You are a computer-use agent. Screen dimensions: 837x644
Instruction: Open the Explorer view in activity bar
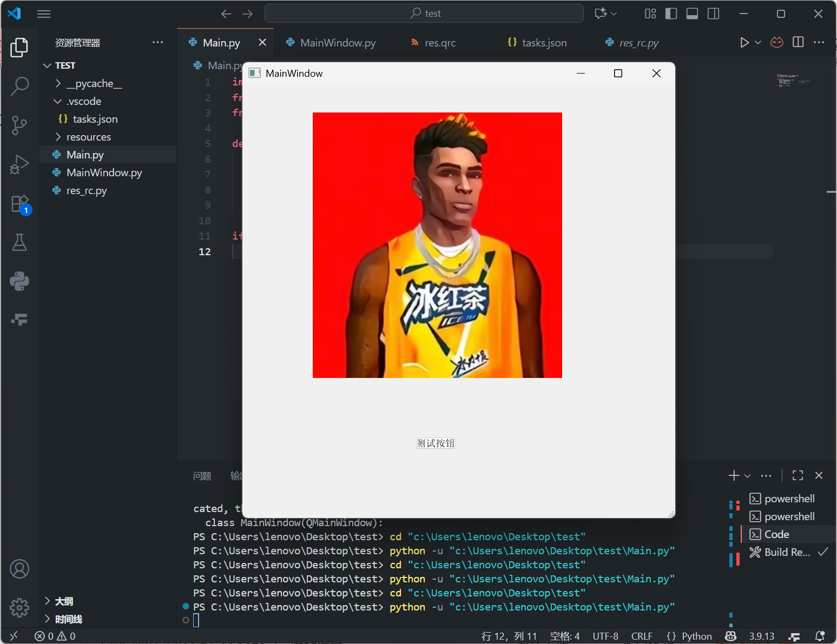[19, 48]
